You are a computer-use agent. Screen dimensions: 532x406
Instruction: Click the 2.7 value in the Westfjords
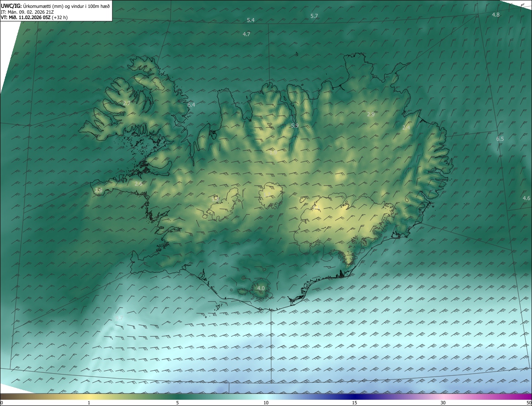127,103
